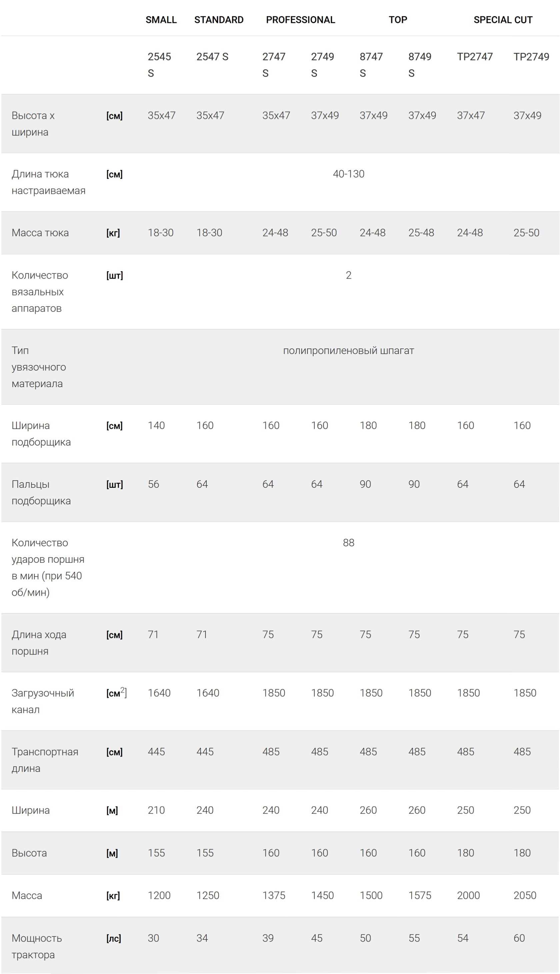
Task: Select the 'Загрузочный канал' row label
Action: 43,701
